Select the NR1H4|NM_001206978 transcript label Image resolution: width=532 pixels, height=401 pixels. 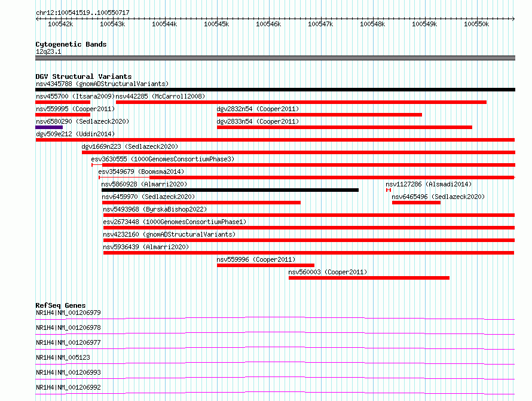68,327
